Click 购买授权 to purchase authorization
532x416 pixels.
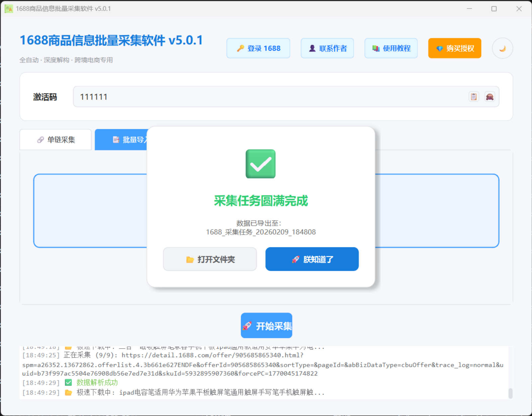pos(454,48)
